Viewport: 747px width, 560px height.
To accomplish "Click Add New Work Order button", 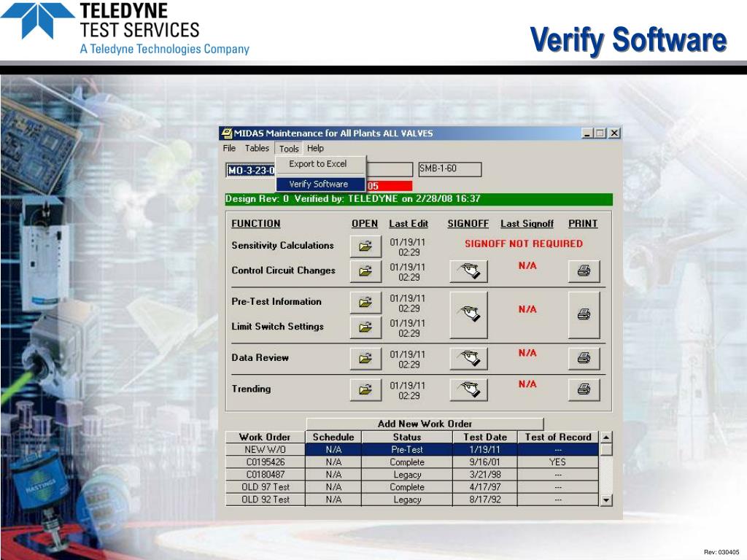I will [425, 424].
